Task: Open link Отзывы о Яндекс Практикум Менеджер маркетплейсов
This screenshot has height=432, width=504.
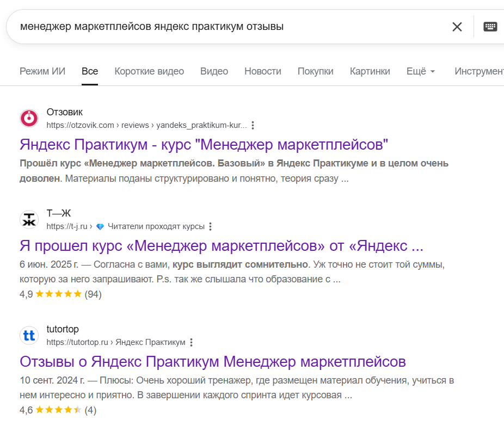Action: click(213, 362)
